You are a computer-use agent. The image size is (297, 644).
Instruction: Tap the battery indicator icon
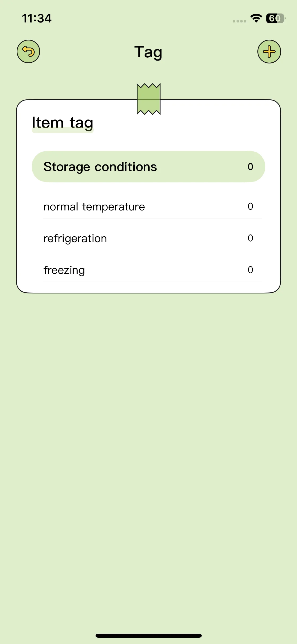pyautogui.click(x=276, y=18)
